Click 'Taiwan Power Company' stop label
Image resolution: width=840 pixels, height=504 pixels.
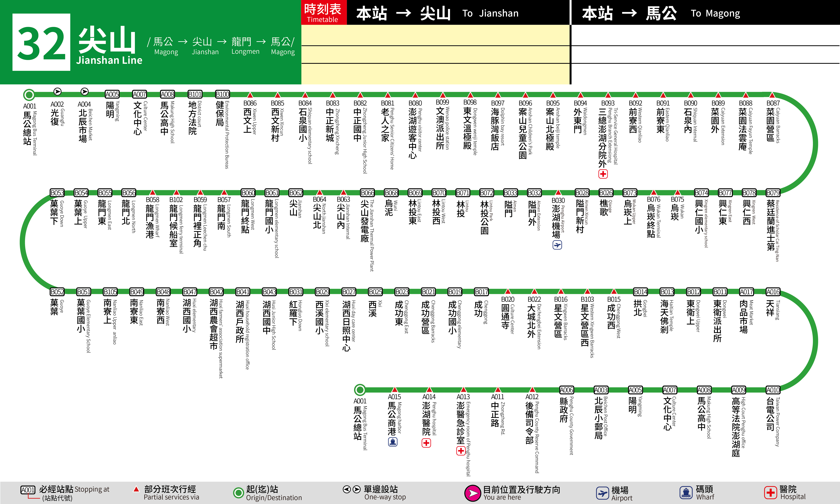coord(777,421)
